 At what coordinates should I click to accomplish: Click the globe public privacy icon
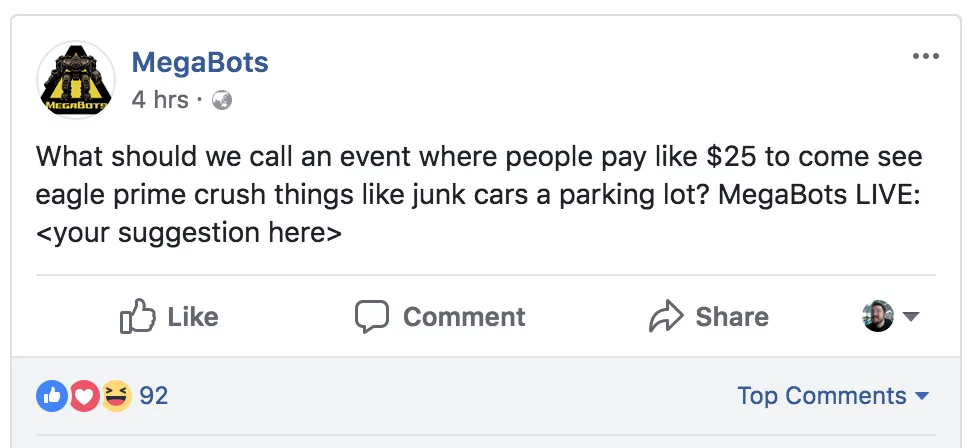(222, 100)
